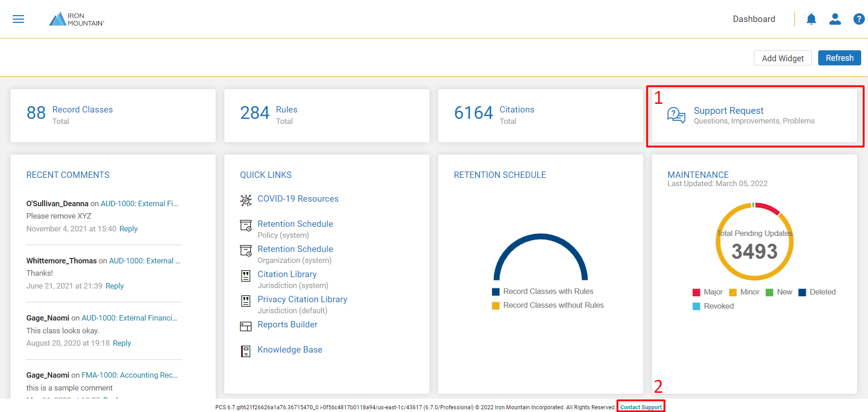Click the 'This class looks okay.' comment
The image size is (868, 412).
point(63,331)
